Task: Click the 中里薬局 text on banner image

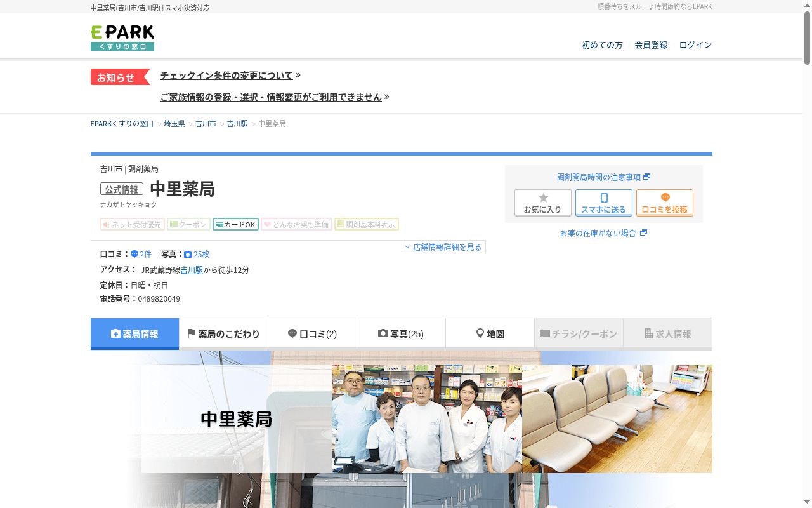Action: [237, 419]
